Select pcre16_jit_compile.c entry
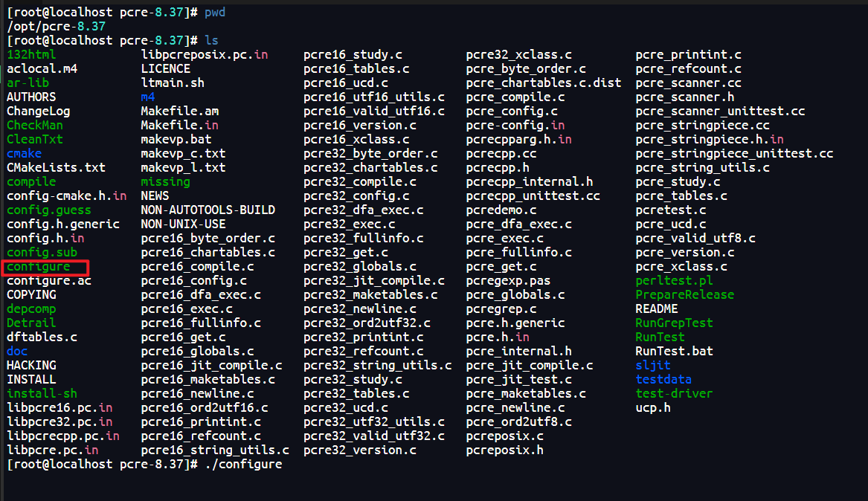This screenshot has height=501, width=868. (211, 366)
